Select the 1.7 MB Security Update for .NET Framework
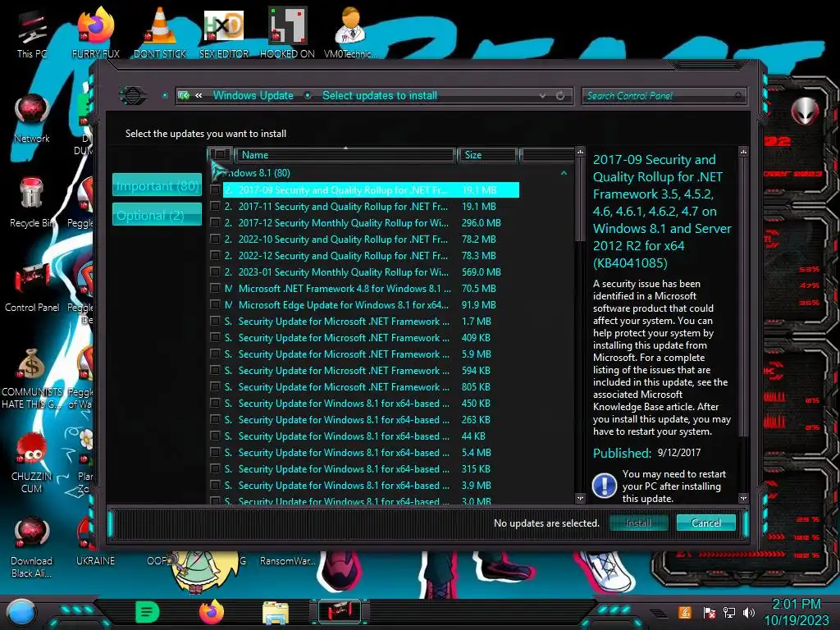Viewport: 840px width, 630px height. pos(364,322)
